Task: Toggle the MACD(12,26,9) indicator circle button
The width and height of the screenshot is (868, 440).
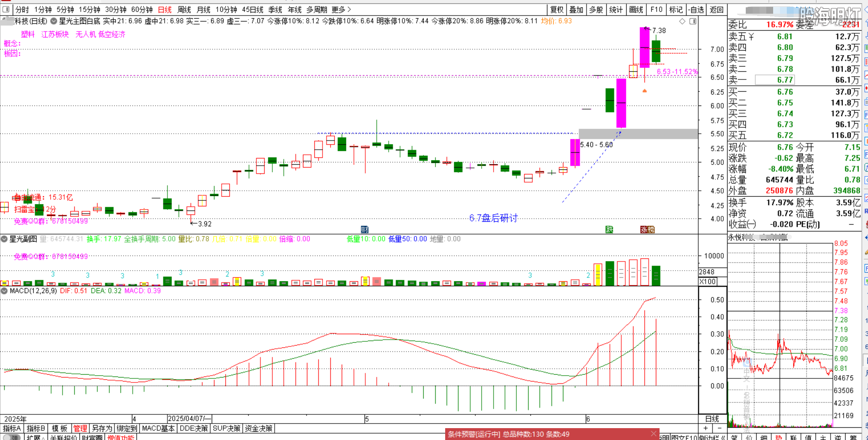Action: click(x=4, y=291)
